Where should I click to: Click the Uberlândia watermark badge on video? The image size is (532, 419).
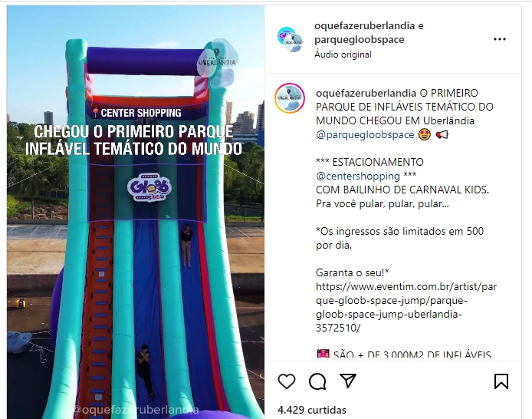click(x=217, y=63)
